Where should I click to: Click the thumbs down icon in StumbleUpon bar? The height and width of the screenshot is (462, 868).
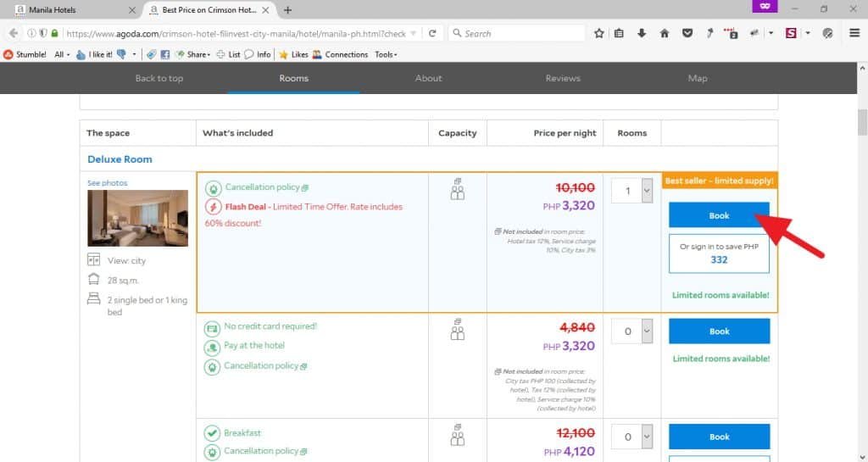(122, 54)
